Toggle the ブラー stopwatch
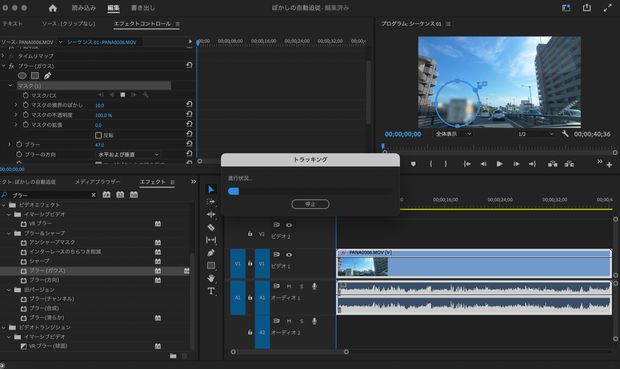 (19, 144)
